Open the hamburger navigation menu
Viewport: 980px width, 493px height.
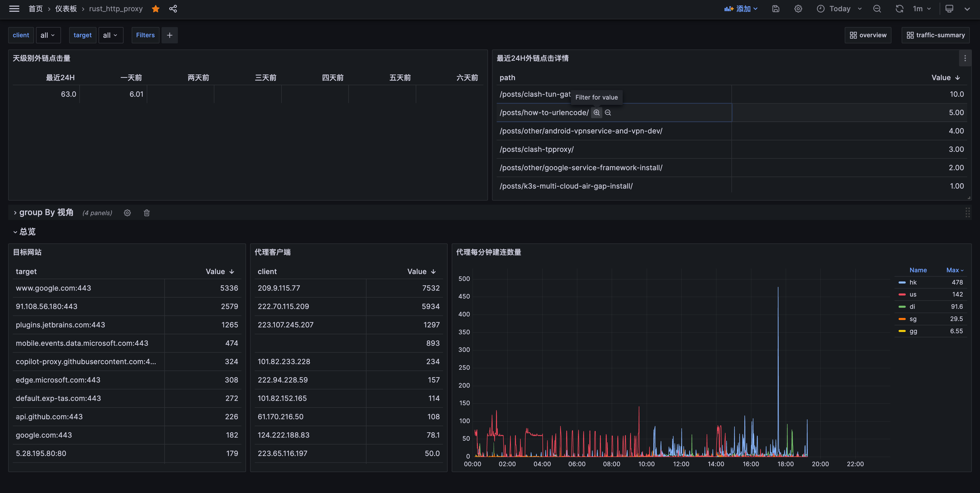(x=14, y=9)
